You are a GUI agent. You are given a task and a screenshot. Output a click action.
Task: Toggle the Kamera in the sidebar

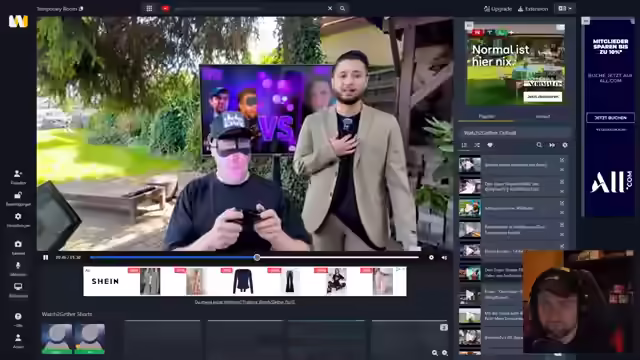pos(18,244)
